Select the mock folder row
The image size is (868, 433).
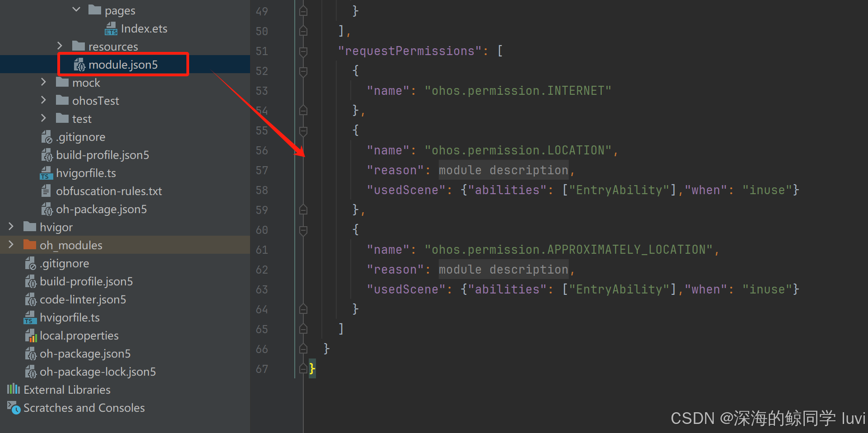pos(125,82)
